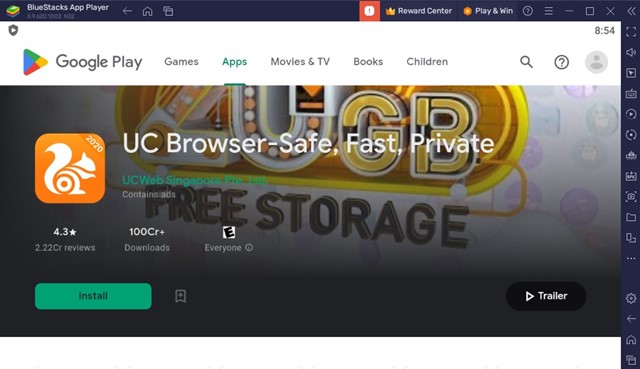The height and width of the screenshot is (369, 640).
Task: Switch to the Movies & TV tab
Action: click(x=300, y=62)
